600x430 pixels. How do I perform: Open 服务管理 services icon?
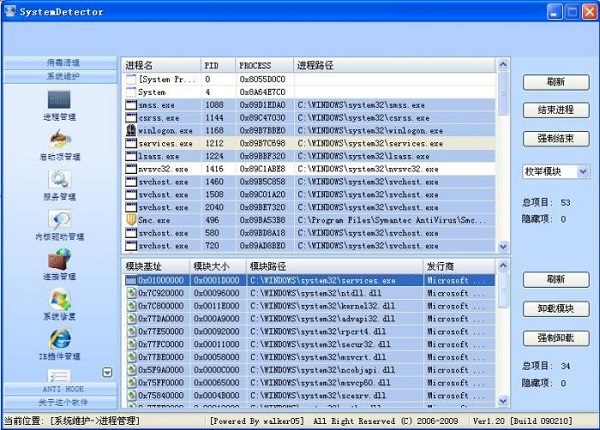(59, 181)
